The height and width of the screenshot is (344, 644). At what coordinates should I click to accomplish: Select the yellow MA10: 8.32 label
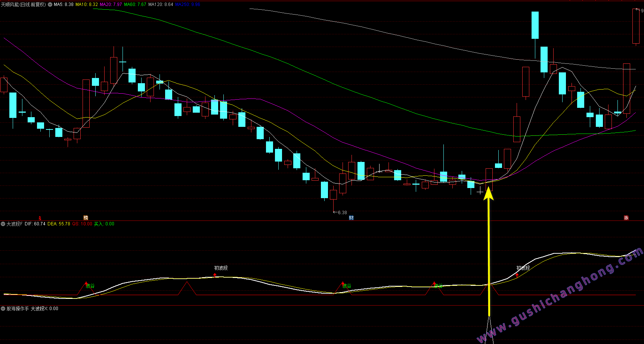pyautogui.click(x=87, y=4)
